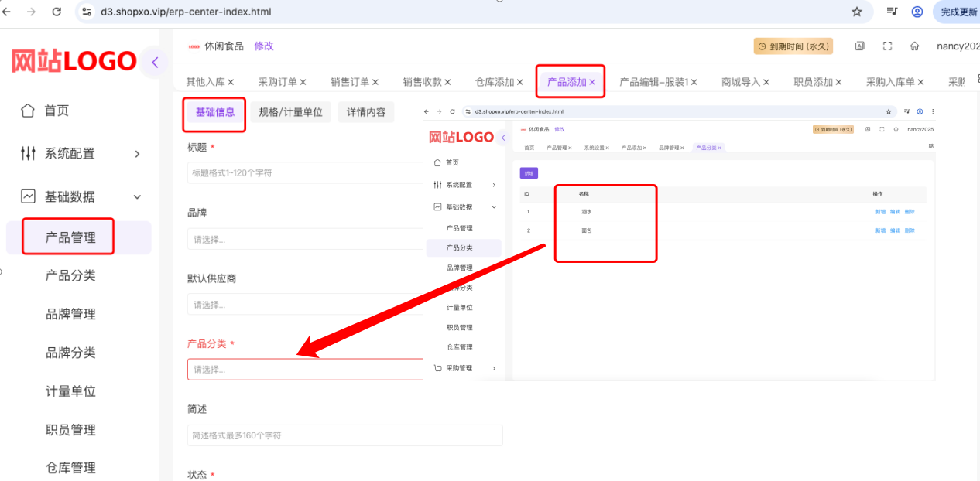Click the large 网站LOGO image
Screen dimensions: 980x481
(x=74, y=61)
